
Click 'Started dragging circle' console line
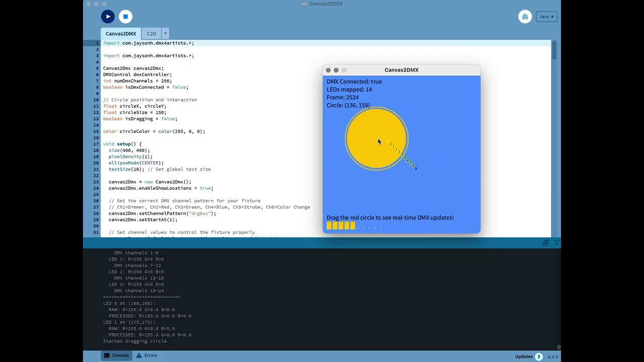point(135,341)
